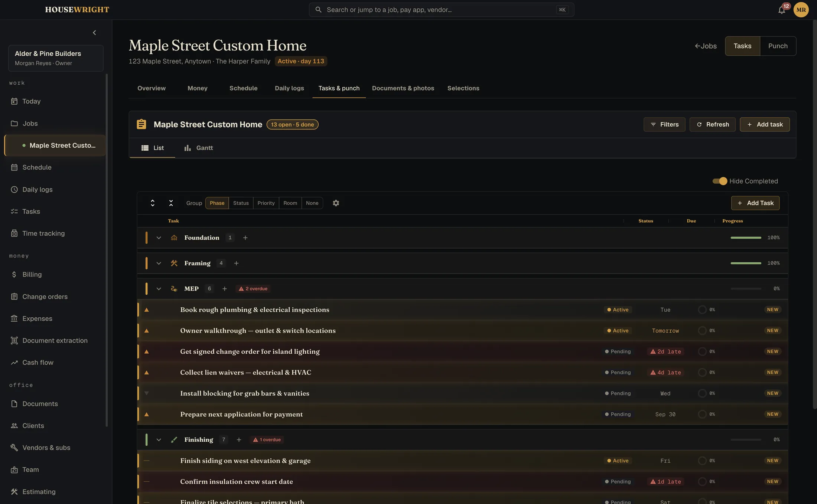This screenshot has width=817, height=504.
Task: Click the Finishing 0% progress bar
Action: tap(746, 440)
